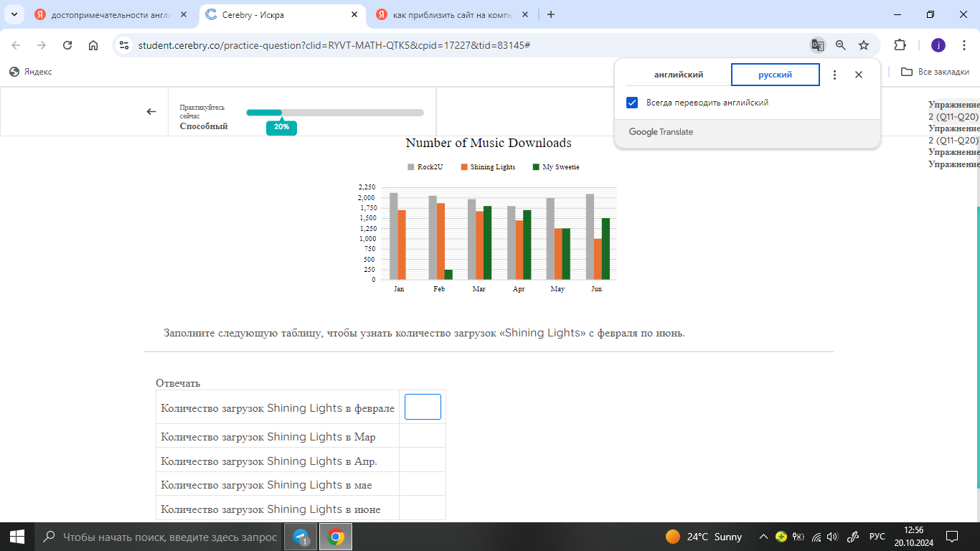The image size is (980, 551).
Task: Click the answer cell for Shining Lights в Апр.
Action: [423, 461]
